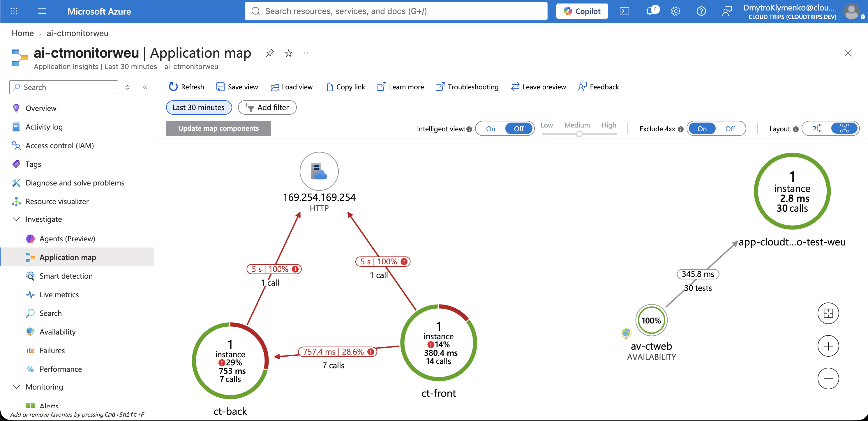Viewport: 868px width, 421px height.
Task: Open Performance in the sidebar
Action: coord(77,369)
